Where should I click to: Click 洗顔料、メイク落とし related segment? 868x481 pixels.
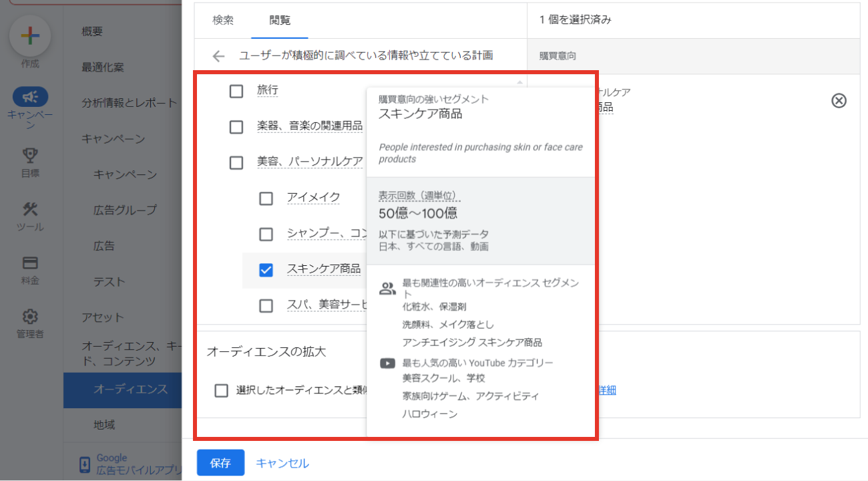[448, 325]
